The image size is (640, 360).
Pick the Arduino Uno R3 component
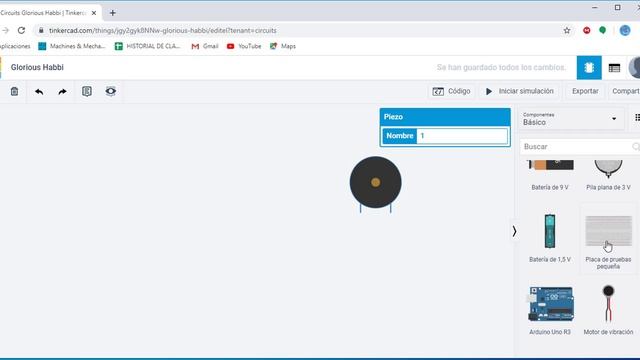coord(550,310)
